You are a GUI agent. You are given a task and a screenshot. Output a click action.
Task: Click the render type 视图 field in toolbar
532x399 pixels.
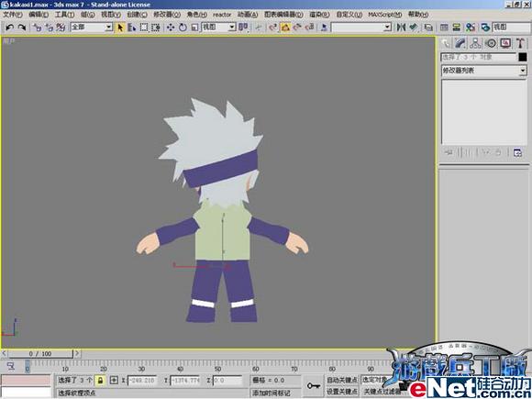click(x=512, y=28)
